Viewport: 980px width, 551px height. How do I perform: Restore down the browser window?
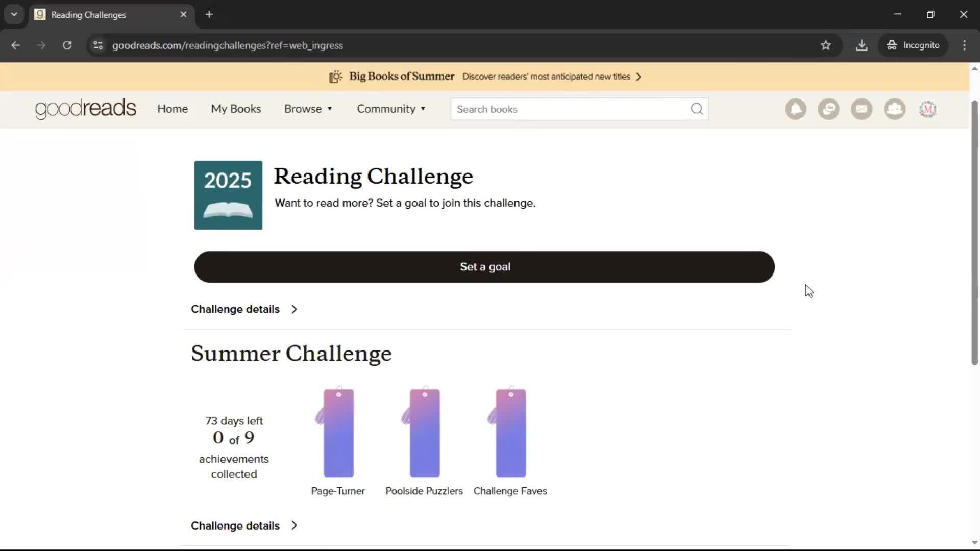click(930, 14)
